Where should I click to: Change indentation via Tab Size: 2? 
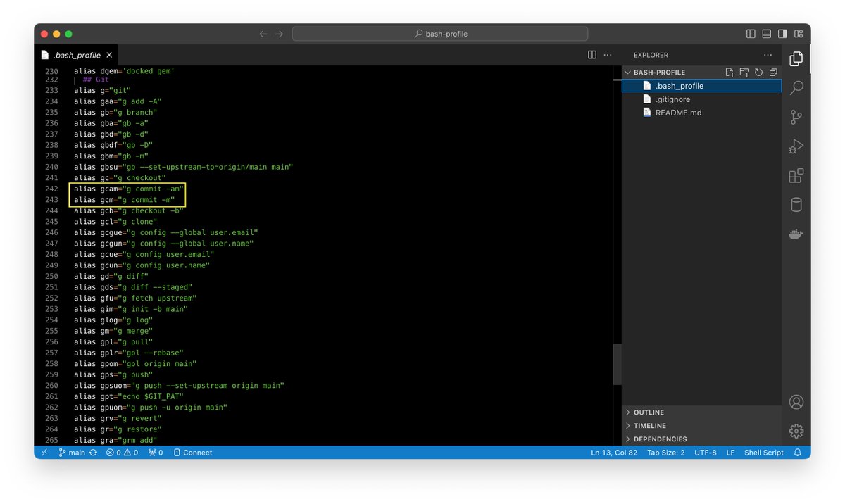[x=666, y=453]
